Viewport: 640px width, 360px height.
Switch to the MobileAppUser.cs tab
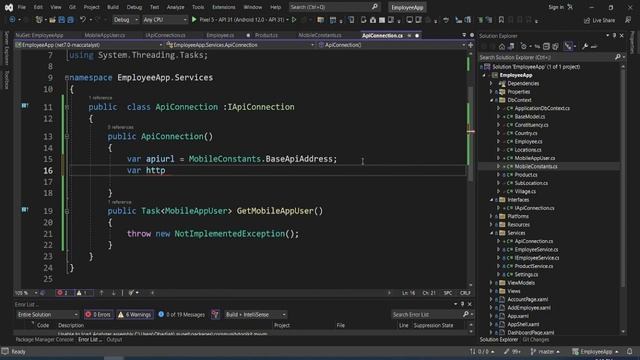(x=104, y=35)
